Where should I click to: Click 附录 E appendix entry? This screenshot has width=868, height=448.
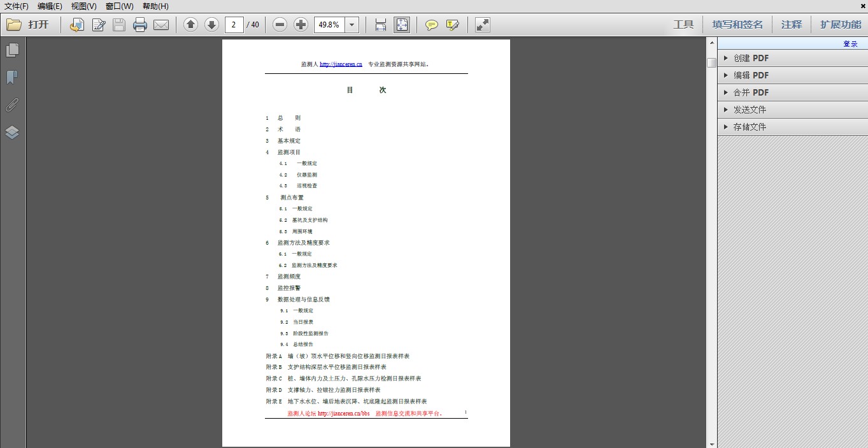pos(346,401)
